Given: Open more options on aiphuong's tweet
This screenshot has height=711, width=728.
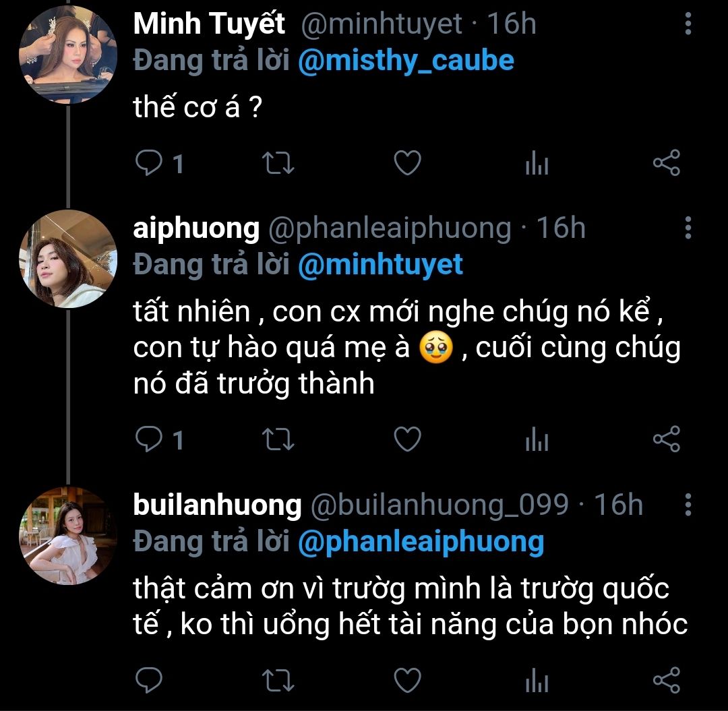Looking at the screenshot, I should coord(688,228).
